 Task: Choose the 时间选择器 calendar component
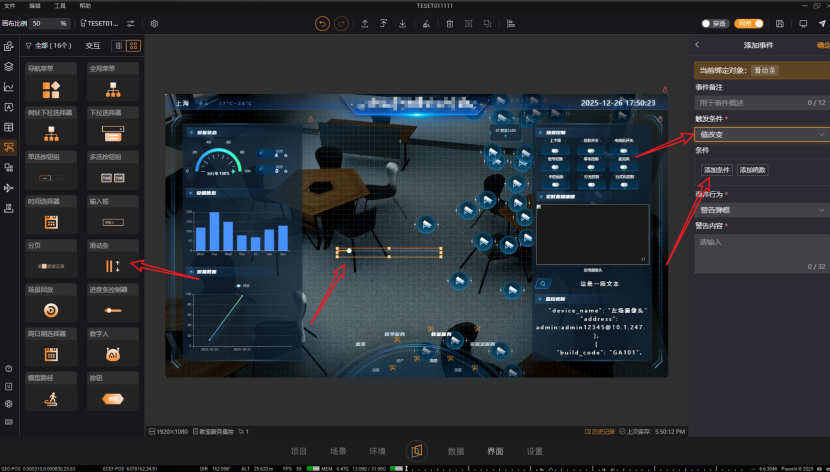click(x=51, y=215)
